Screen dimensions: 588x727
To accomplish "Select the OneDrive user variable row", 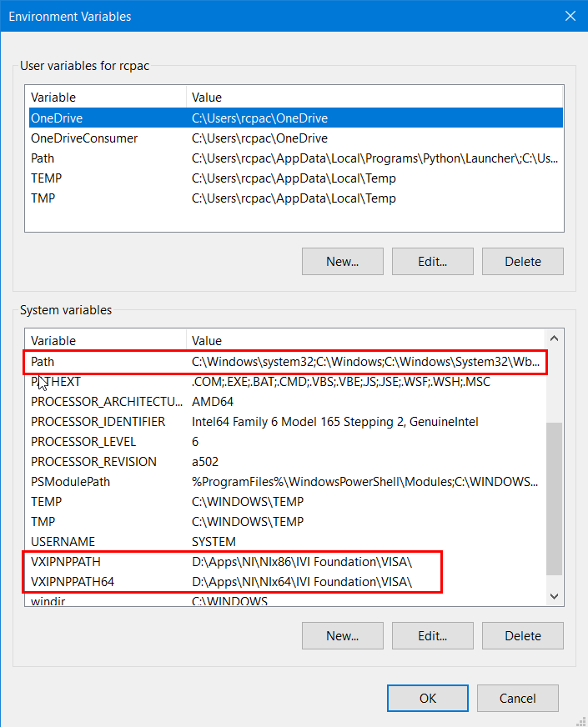I will click(296, 118).
